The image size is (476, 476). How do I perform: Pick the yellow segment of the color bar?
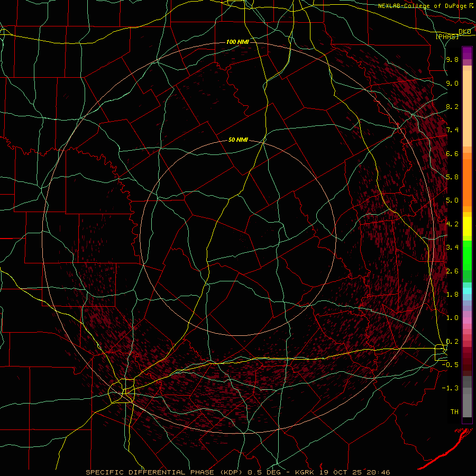467,226
